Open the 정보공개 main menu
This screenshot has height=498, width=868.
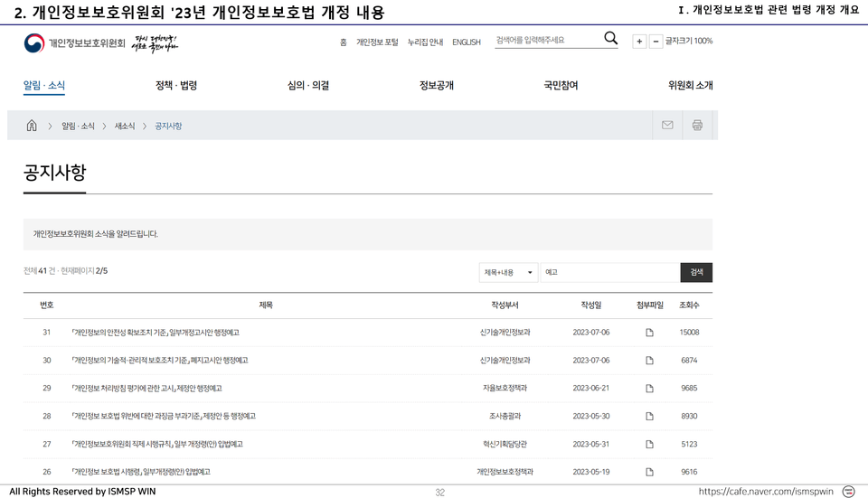point(436,85)
